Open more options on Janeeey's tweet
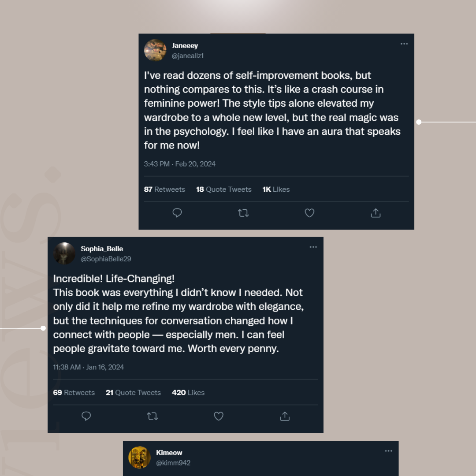 point(404,44)
